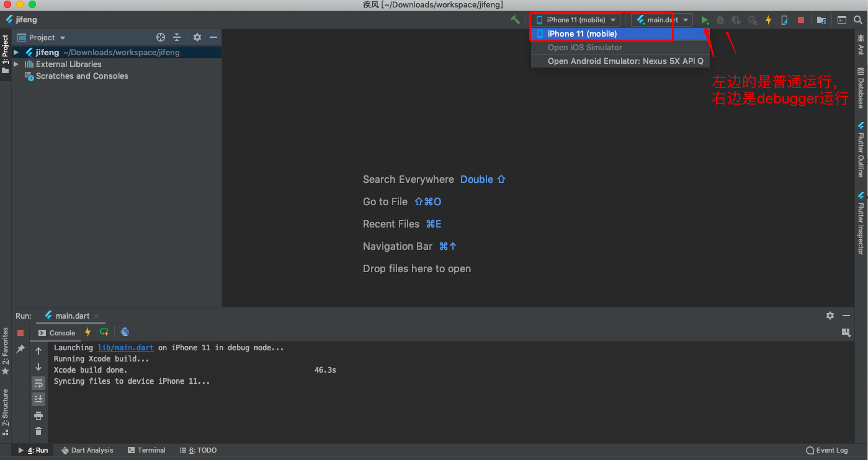Click the 1: Project side tab
This screenshot has height=460, width=868.
[x=6, y=54]
